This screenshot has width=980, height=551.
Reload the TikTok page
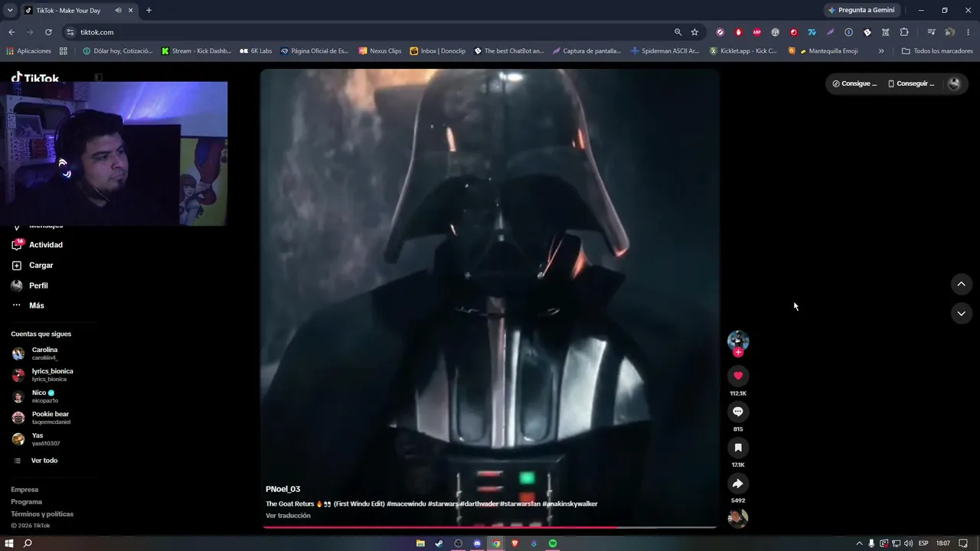coord(48,32)
